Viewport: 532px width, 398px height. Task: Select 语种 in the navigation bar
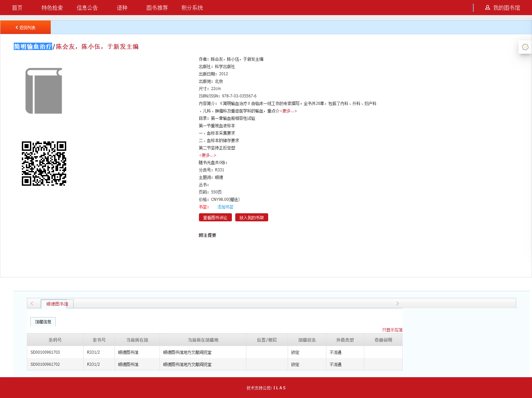pos(122,8)
